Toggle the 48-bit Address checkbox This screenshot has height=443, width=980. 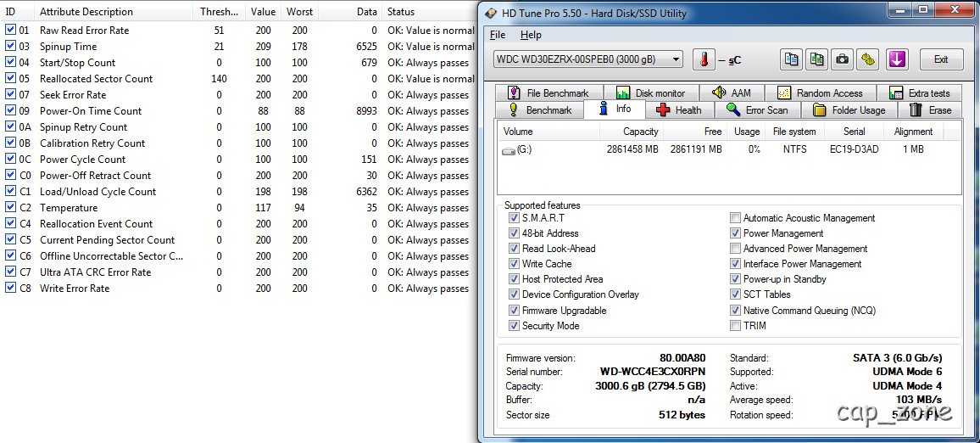[x=514, y=233]
